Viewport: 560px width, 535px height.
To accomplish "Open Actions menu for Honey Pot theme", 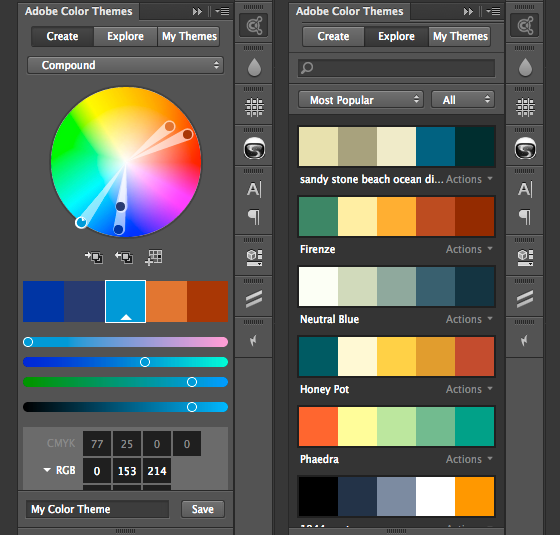I will (x=469, y=389).
